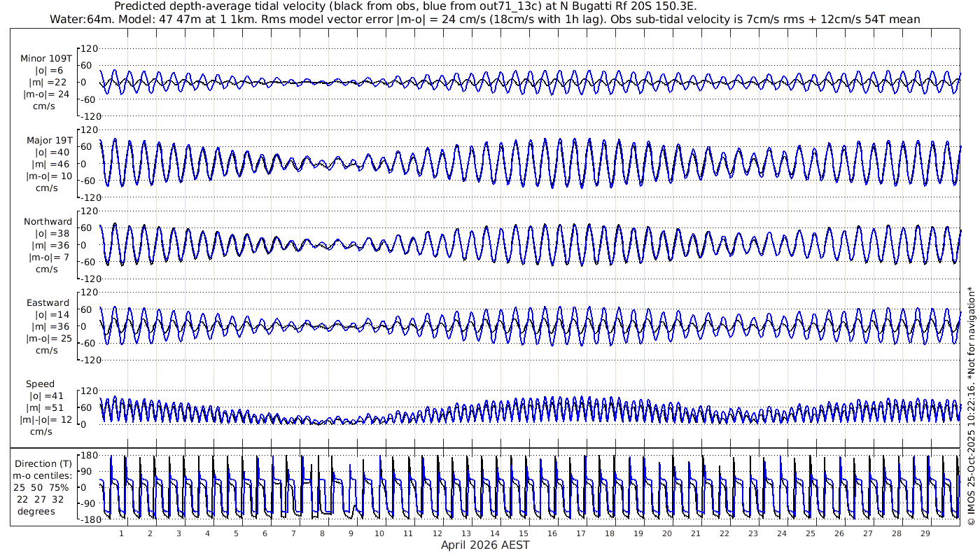Image resolution: width=980 pixels, height=560 pixels.
Task: Select the 'Eastward' panel label
Action: (x=48, y=303)
